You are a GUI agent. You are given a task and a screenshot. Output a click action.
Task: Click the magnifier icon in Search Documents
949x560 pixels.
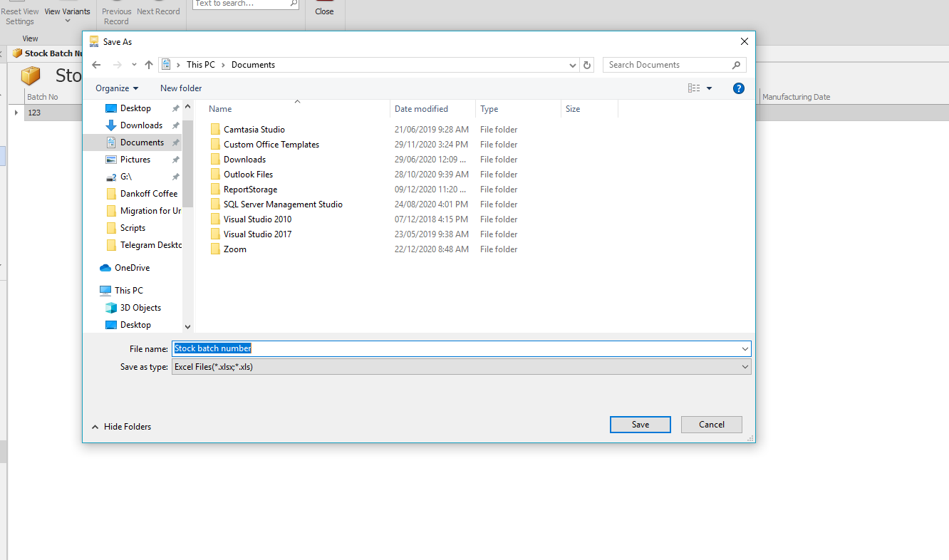(737, 65)
